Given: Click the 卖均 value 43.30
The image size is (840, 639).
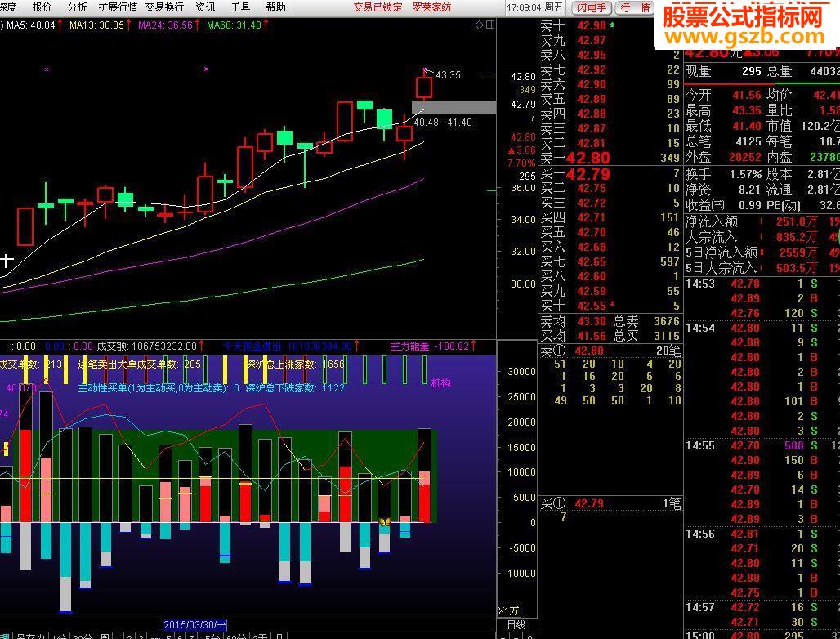Looking at the screenshot, I should [592, 321].
